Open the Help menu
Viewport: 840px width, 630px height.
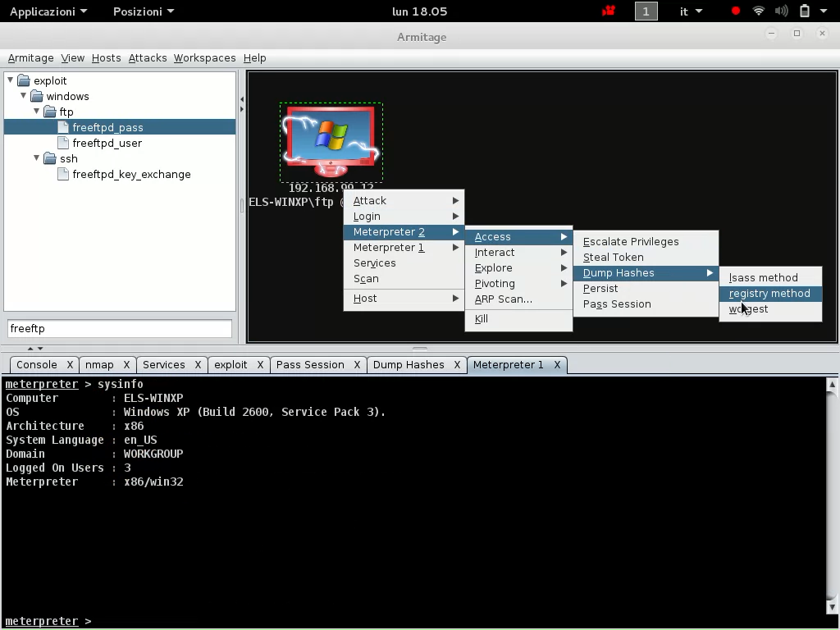(254, 58)
